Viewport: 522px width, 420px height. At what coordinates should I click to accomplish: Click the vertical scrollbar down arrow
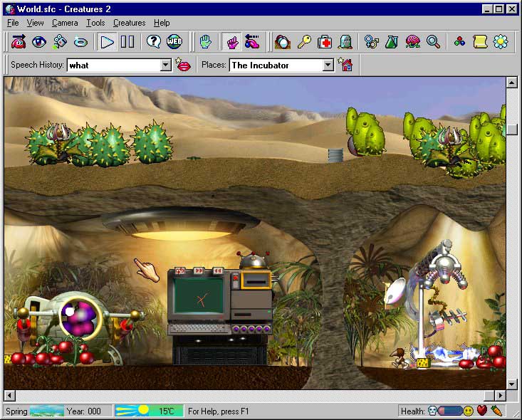coord(512,384)
